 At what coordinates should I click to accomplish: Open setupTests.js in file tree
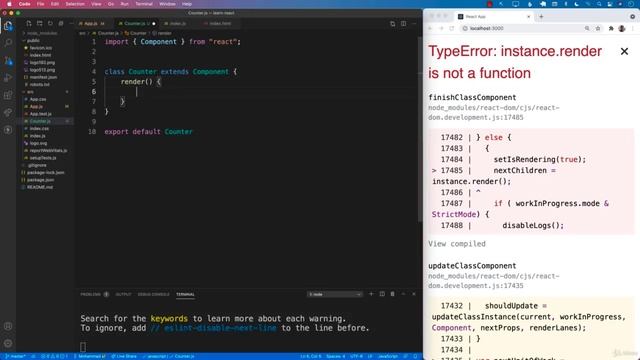tap(43, 158)
